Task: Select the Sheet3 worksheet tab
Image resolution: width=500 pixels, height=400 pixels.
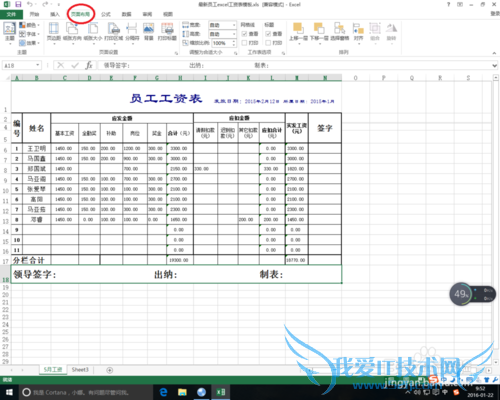Action: 80,370
